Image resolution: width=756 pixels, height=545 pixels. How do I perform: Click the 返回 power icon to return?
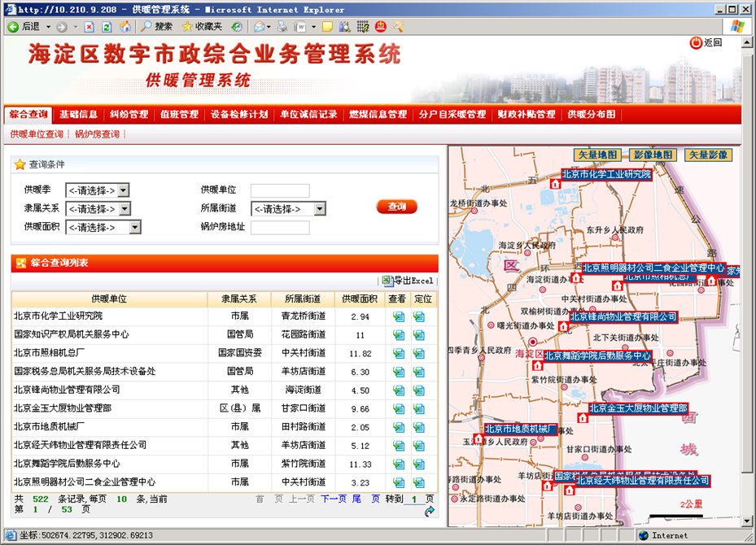point(696,43)
